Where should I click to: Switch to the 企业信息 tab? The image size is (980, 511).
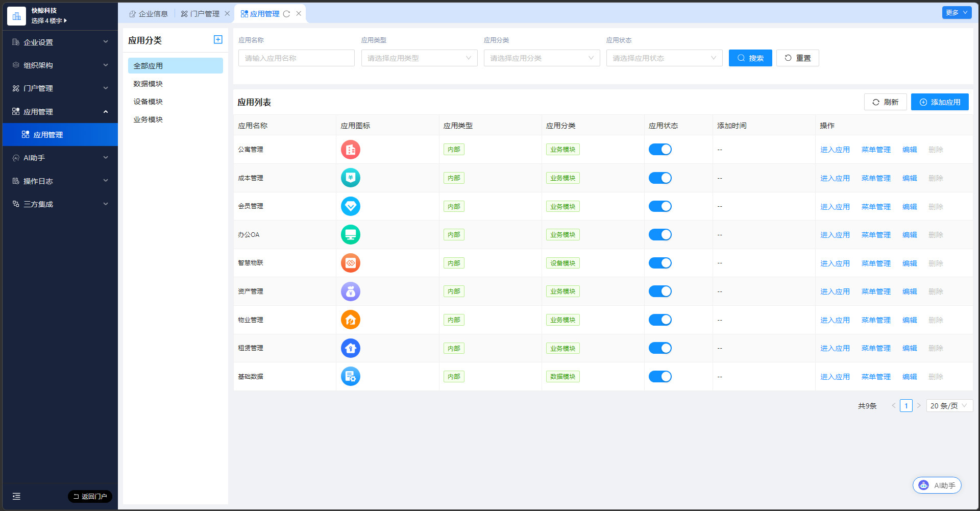coord(149,14)
